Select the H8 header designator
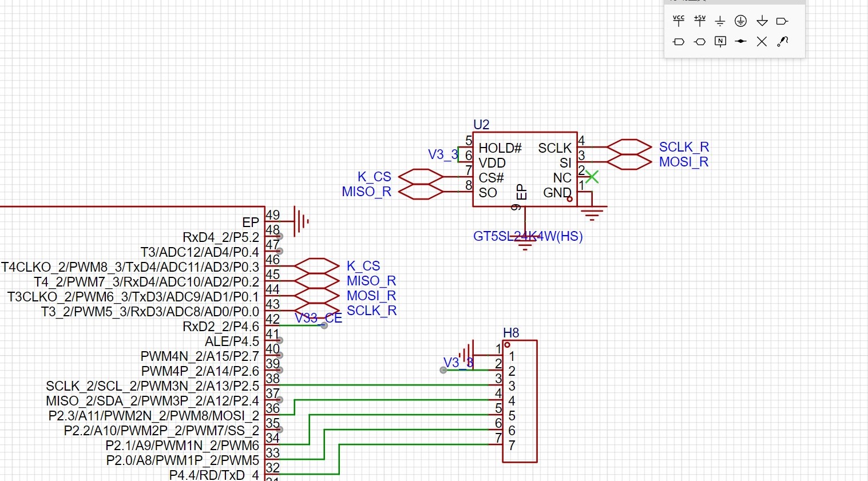This screenshot has height=481, width=868. coord(511,333)
